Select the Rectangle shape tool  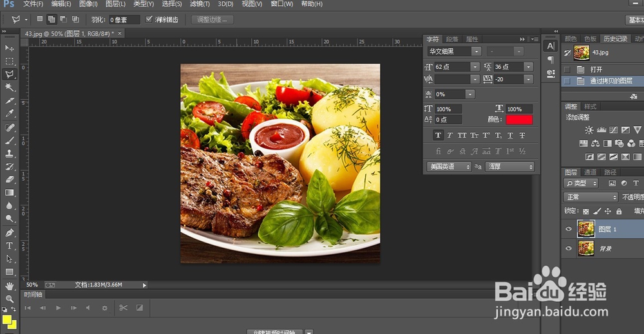tap(9, 272)
